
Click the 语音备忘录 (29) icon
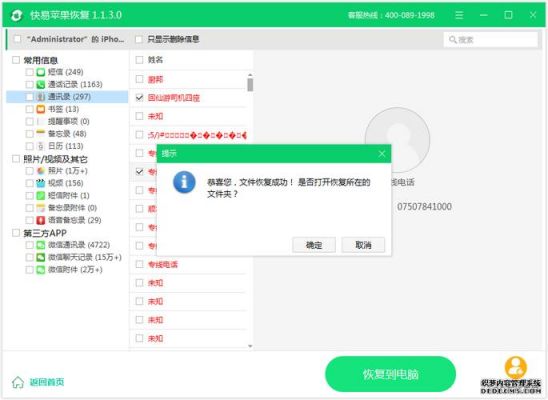pyautogui.click(x=41, y=220)
